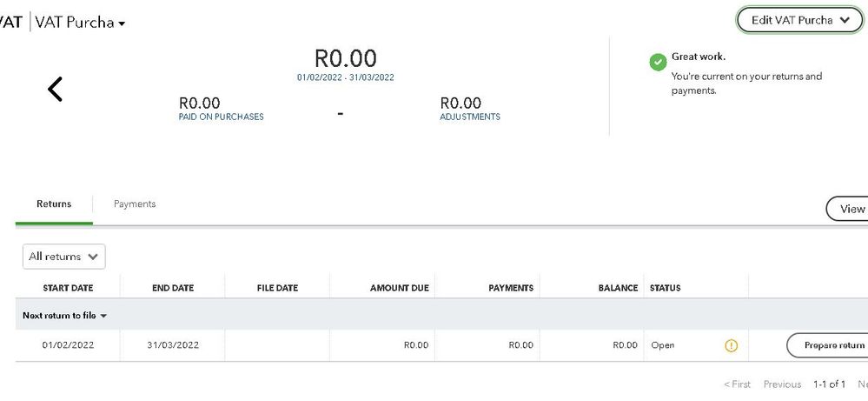Screen dimensions: 868x401
Task: Collapse the Next return to file group
Action: (x=64, y=315)
